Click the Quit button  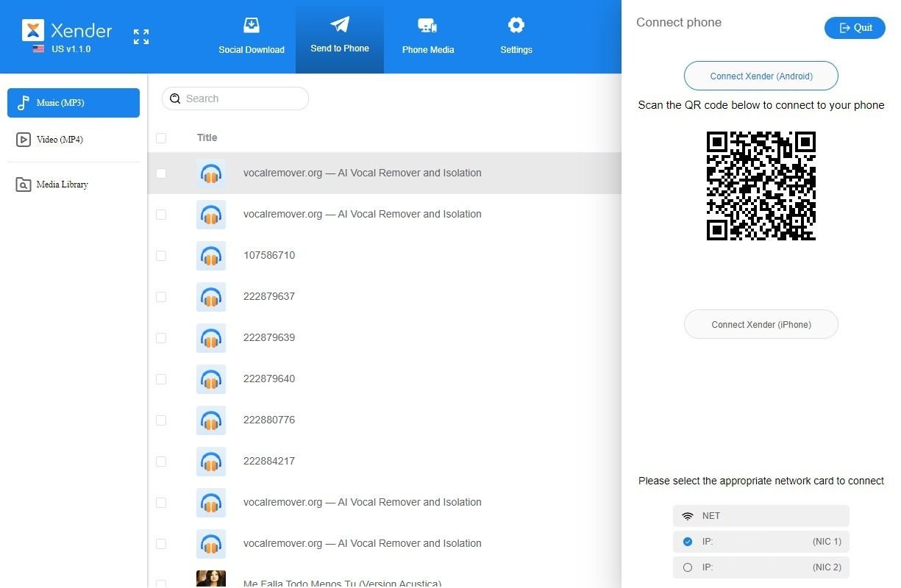(x=855, y=28)
